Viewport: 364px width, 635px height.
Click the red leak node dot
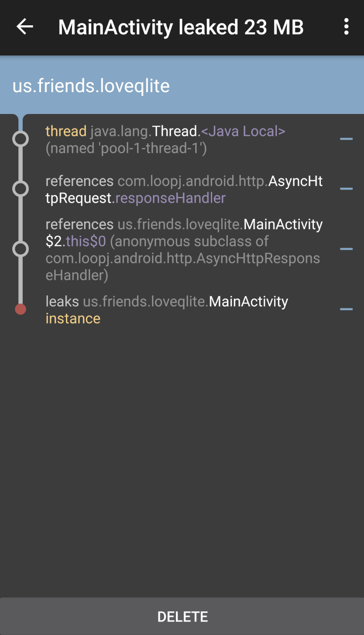coord(21,310)
